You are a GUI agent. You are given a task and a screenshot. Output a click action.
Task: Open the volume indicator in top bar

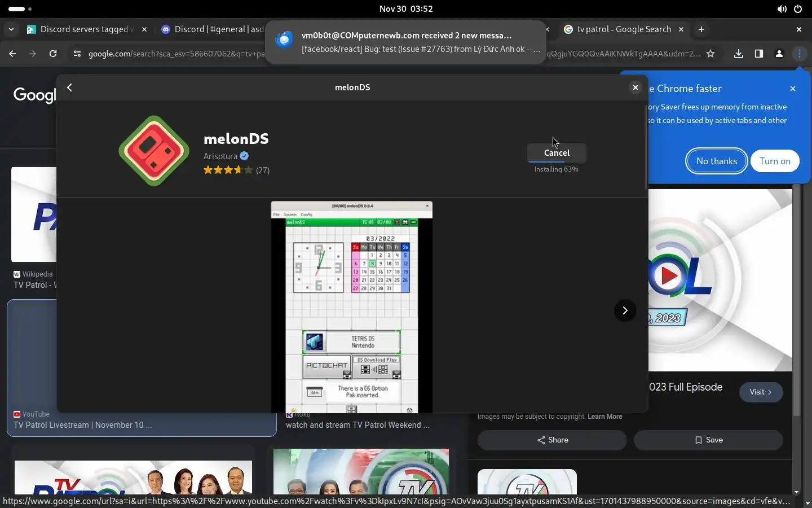click(x=782, y=9)
